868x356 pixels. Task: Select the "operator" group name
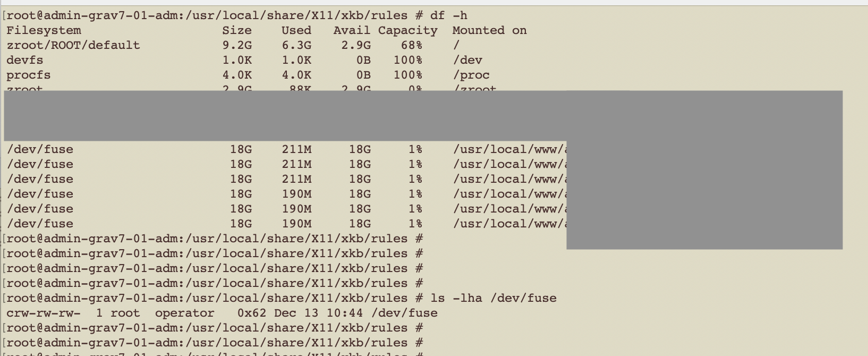185,313
